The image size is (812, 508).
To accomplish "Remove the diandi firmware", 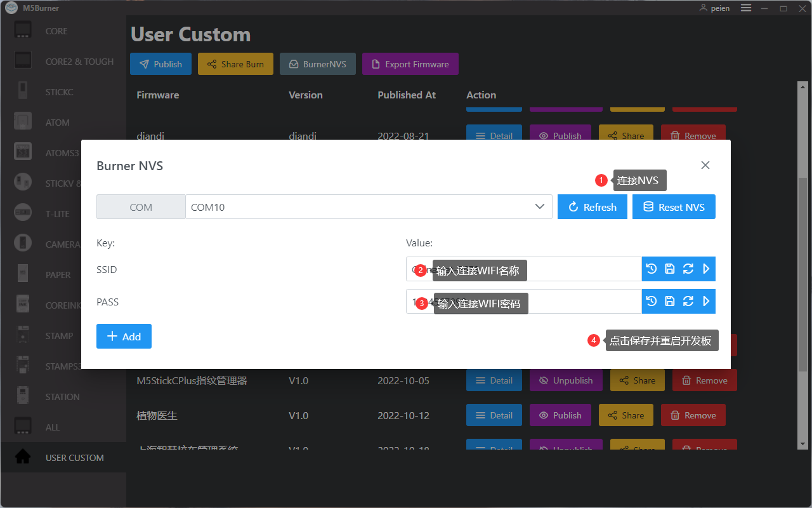I will pos(693,133).
